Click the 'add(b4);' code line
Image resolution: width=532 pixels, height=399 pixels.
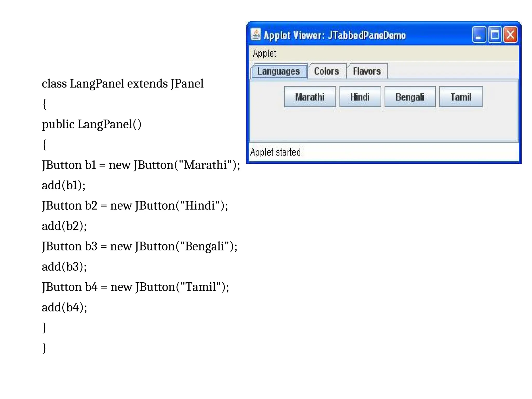(64, 308)
